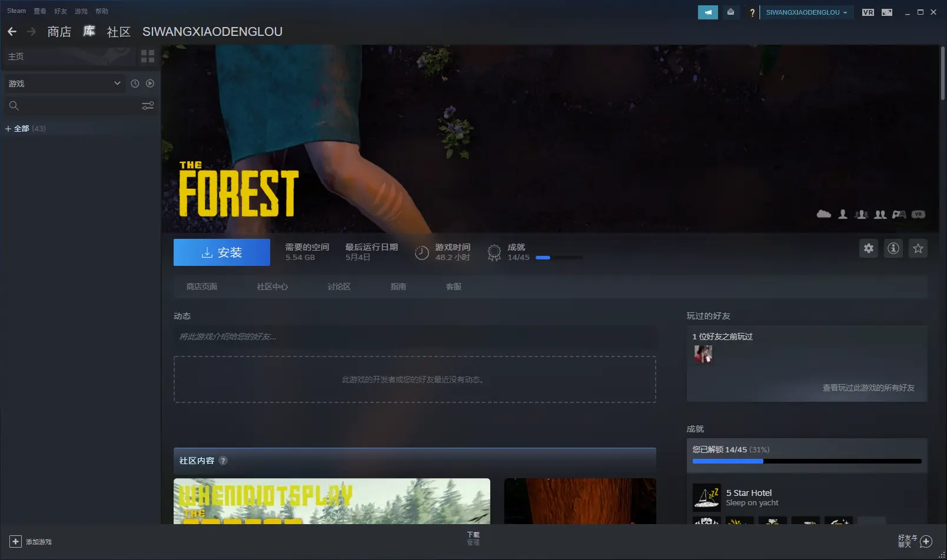Image resolution: width=947 pixels, height=560 pixels.
Task: Click the 主页 home button
Action: (68, 56)
